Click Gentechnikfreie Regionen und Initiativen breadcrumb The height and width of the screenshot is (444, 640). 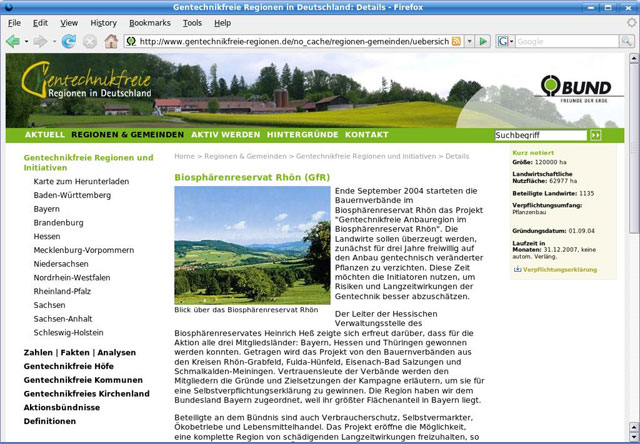pos(366,156)
